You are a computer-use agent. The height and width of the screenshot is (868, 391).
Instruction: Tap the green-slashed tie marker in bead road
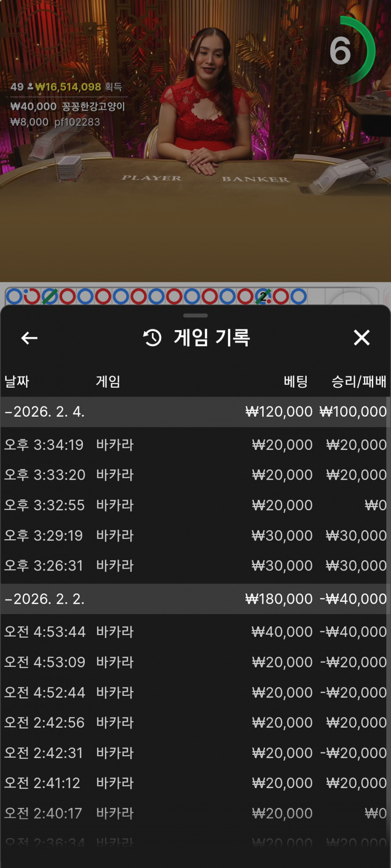50,296
